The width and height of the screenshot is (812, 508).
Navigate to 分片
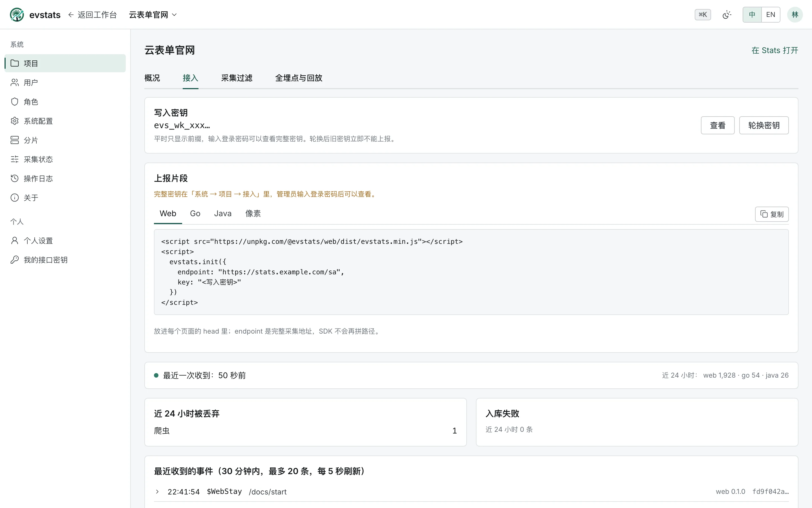pyautogui.click(x=65, y=140)
